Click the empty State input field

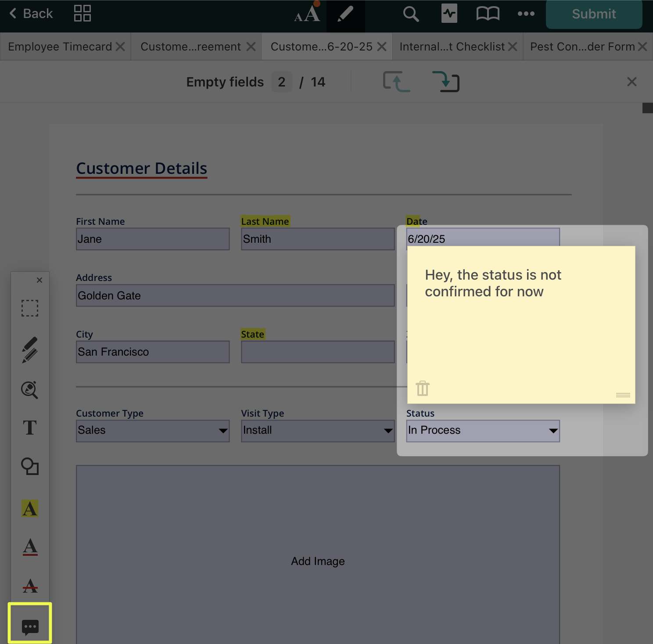[318, 352]
